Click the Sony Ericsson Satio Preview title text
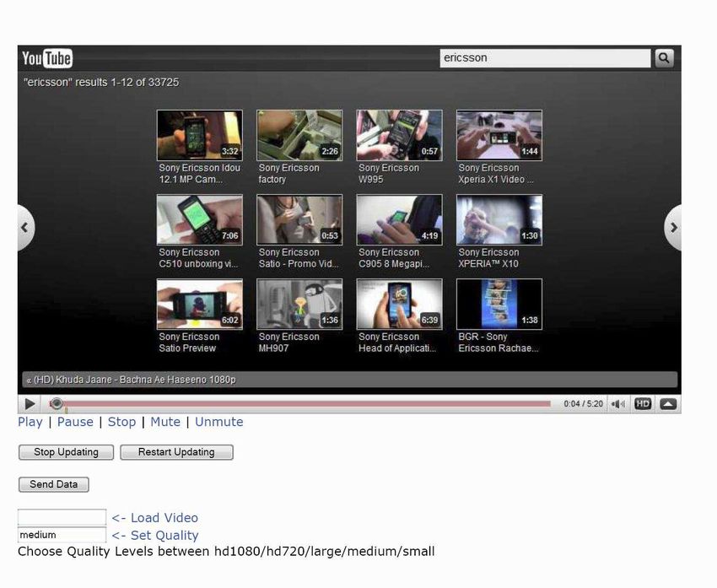The image size is (717, 588). click(x=189, y=343)
